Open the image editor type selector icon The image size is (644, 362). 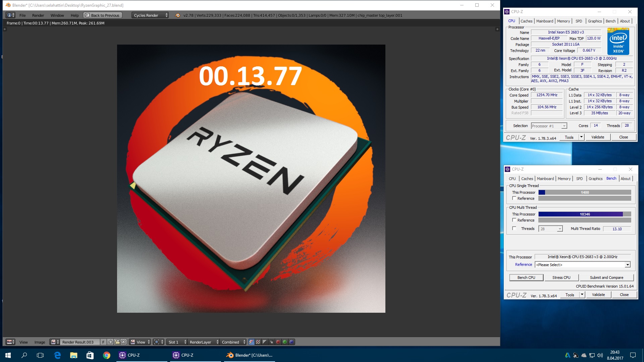coord(10,342)
